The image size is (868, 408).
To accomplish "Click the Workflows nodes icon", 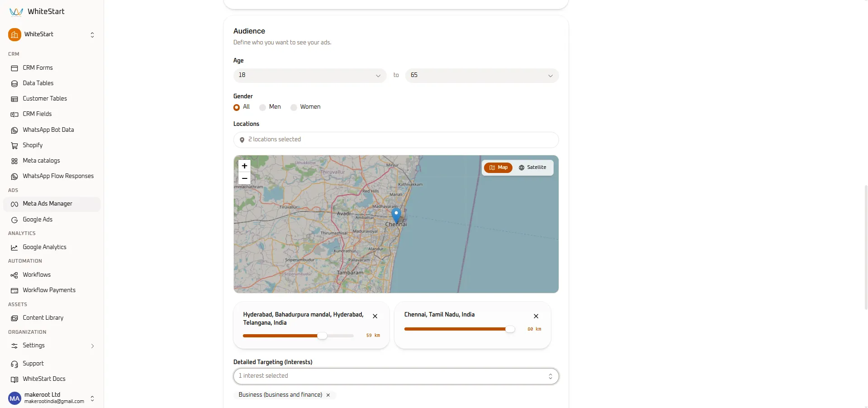I will (14, 275).
